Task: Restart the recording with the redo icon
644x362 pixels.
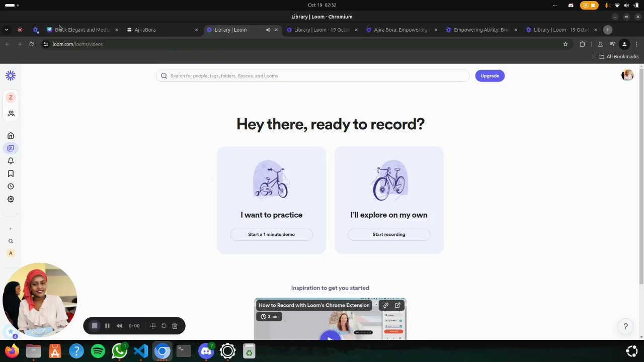Action: point(164,326)
